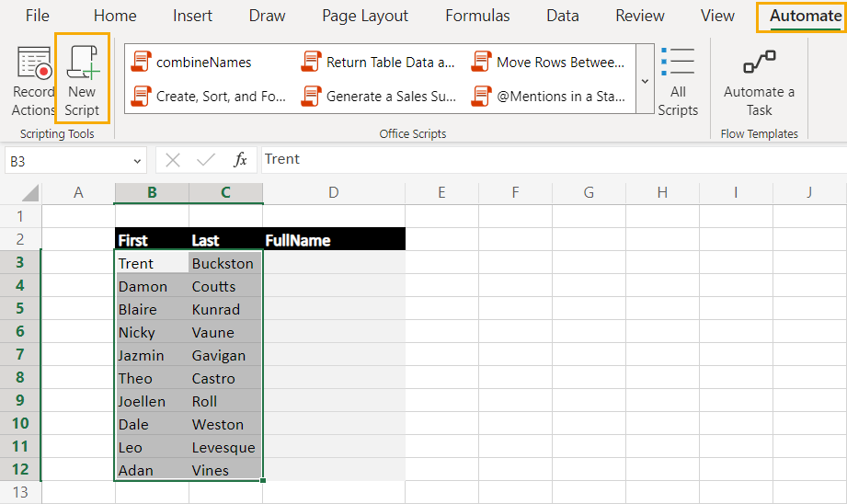
Task: Open the Generate a Sales Summary script
Action: (379, 97)
